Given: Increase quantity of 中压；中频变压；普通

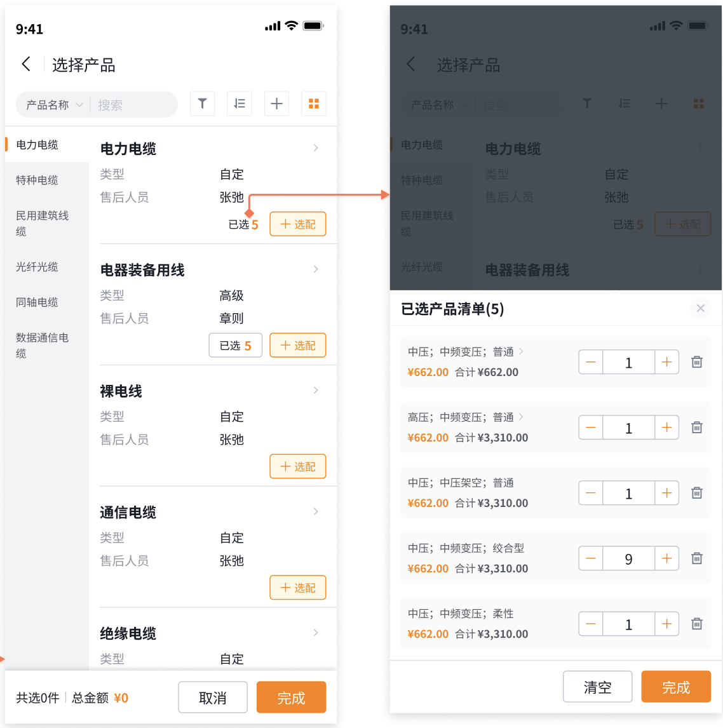Looking at the screenshot, I should coord(667,362).
